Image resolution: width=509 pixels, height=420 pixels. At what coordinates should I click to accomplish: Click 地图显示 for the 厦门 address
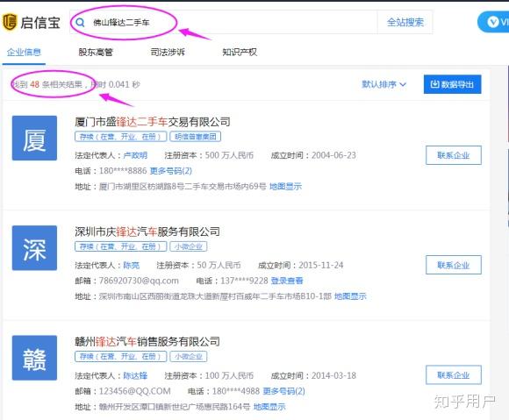(x=286, y=187)
